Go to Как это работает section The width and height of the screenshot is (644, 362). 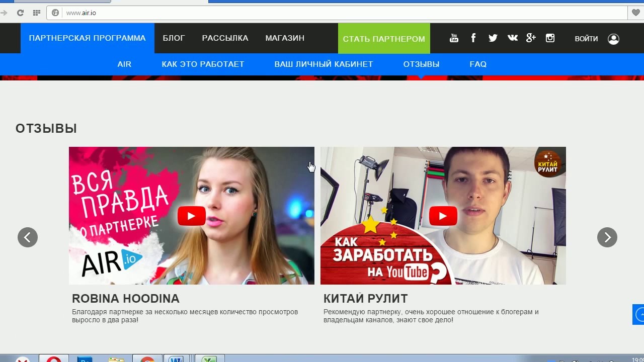pos(203,64)
